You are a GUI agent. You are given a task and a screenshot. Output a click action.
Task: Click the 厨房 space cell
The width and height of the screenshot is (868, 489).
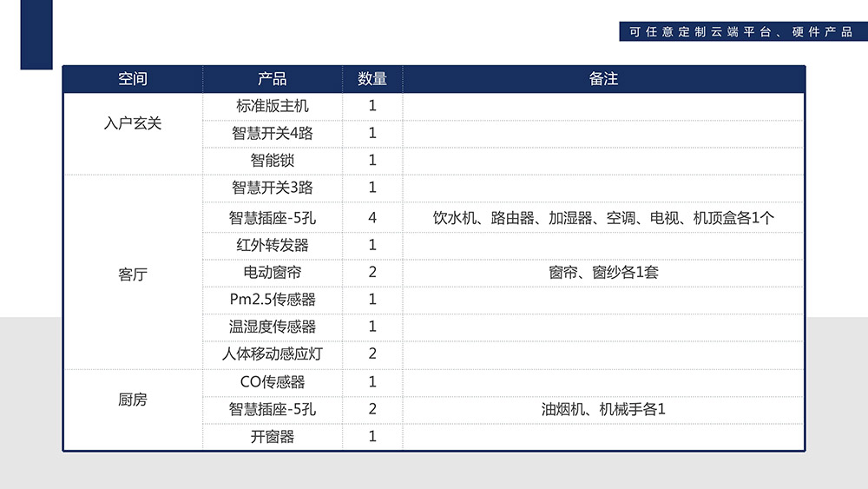133,400
